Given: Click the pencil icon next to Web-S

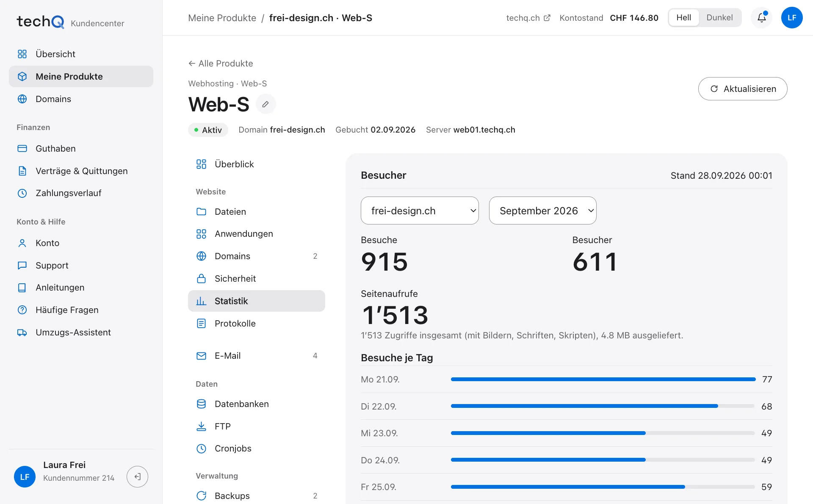Looking at the screenshot, I should 265,104.
